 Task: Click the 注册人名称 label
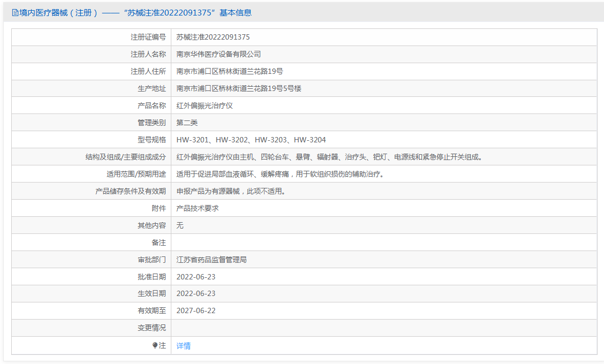(x=148, y=54)
